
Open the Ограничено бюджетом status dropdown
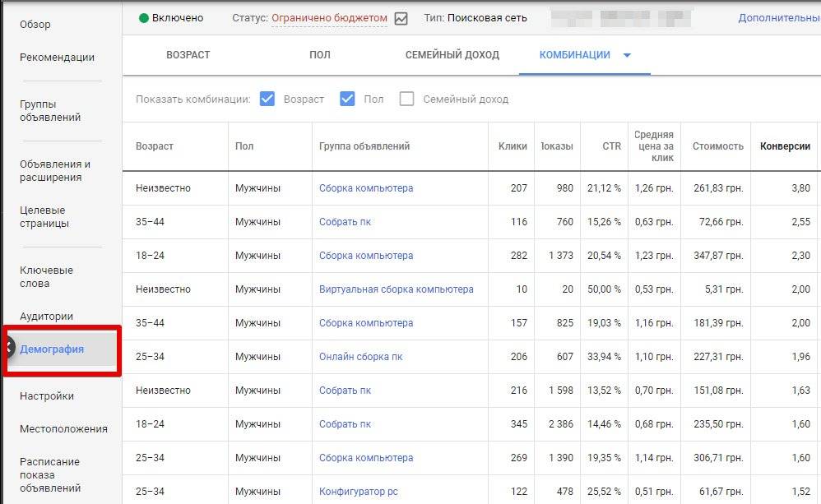328,18
